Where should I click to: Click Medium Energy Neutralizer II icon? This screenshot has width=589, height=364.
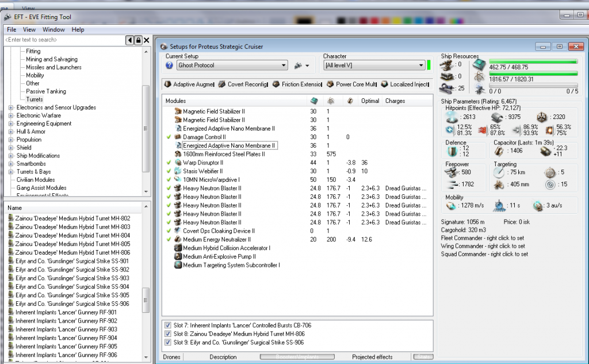(x=178, y=239)
